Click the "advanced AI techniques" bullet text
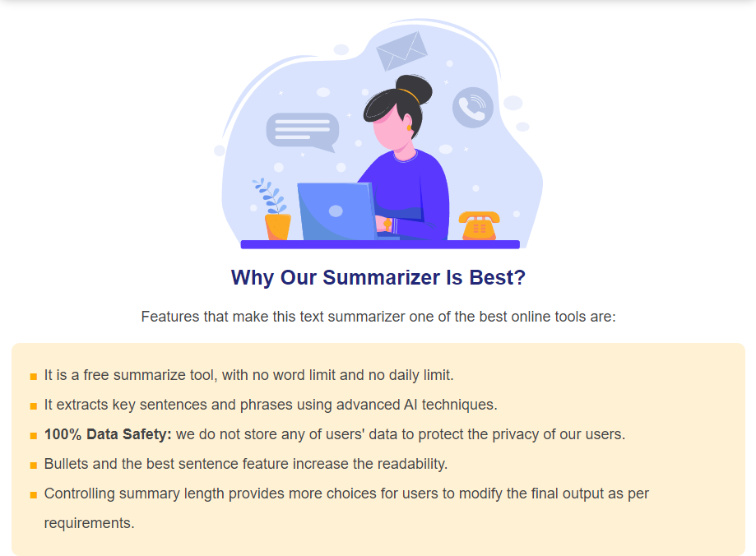 (x=271, y=405)
